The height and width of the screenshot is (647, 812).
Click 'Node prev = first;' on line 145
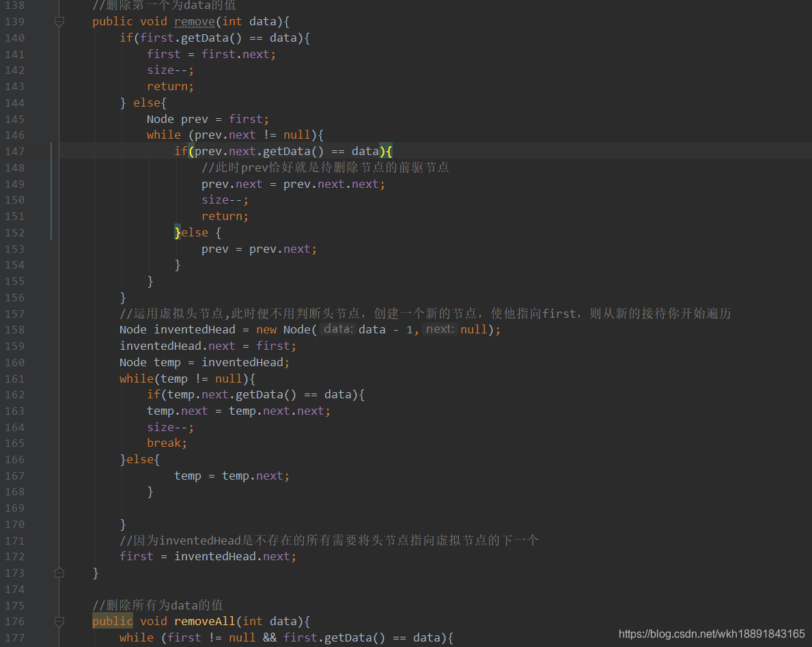(208, 119)
